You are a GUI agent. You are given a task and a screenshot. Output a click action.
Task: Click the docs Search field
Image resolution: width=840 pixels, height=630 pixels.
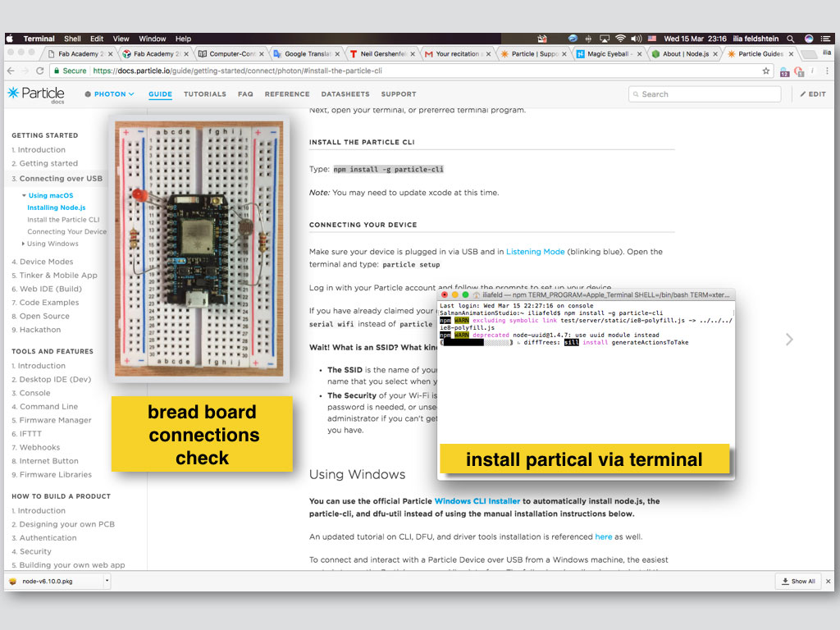click(705, 94)
